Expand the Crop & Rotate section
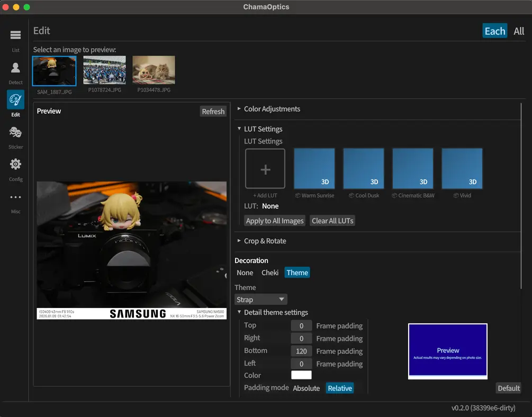The height and width of the screenshot is (417, 532). click(x=265, y=241)
